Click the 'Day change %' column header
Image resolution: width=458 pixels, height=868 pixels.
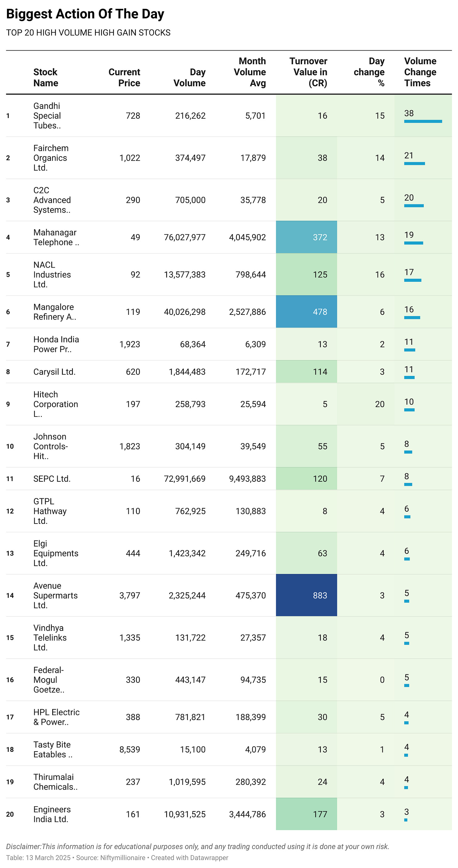[x=369, y=72]
